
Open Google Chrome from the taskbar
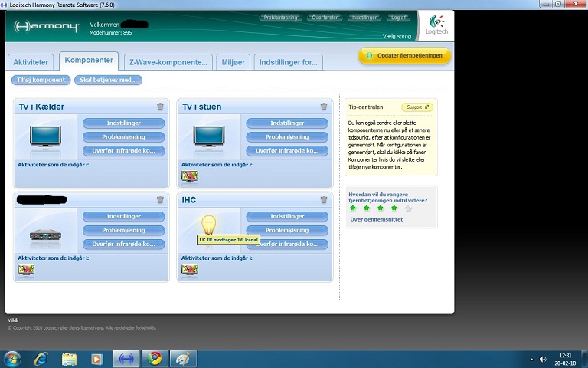155,359
